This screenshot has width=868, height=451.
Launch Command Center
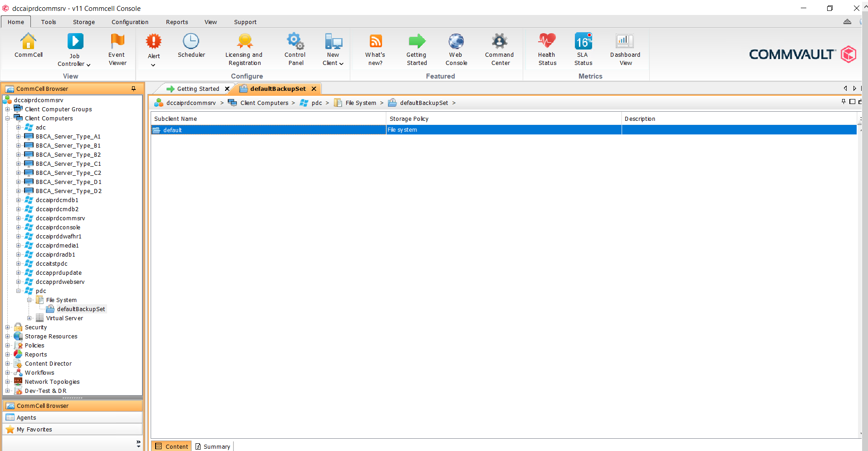(x=500, y=49)
